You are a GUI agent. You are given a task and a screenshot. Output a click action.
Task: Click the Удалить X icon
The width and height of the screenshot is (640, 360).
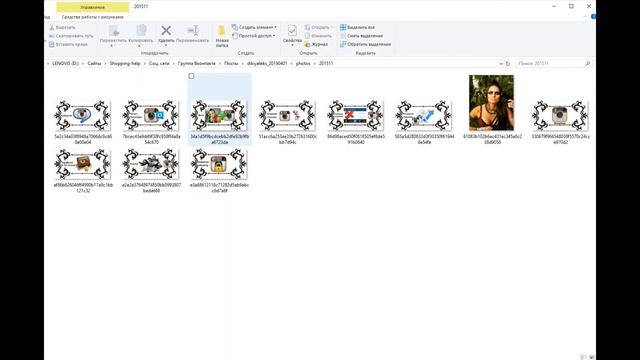click(166, 30)
